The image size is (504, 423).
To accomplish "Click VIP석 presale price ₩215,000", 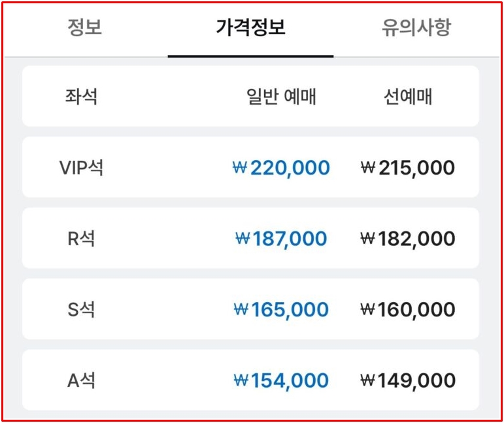I will coord(408,168).
